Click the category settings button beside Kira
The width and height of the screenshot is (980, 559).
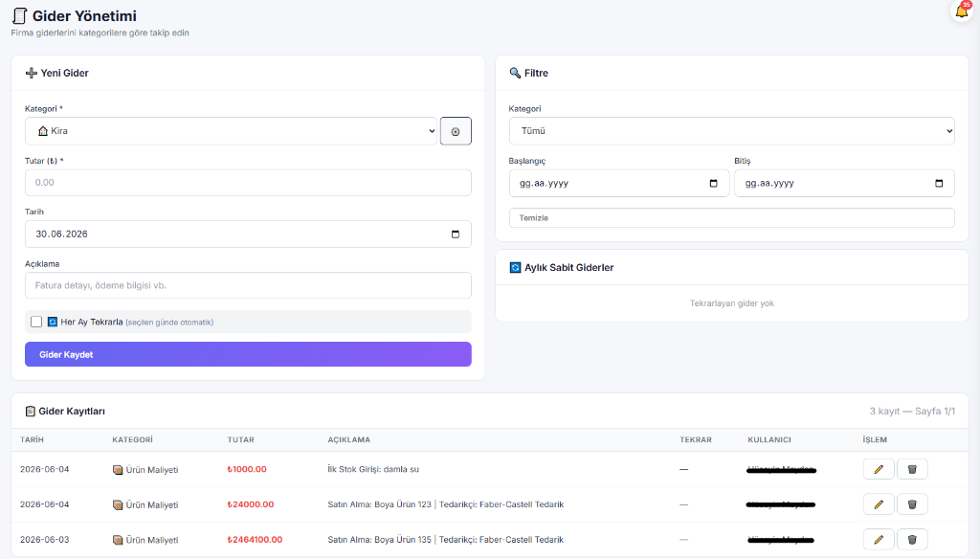(456, 131)
